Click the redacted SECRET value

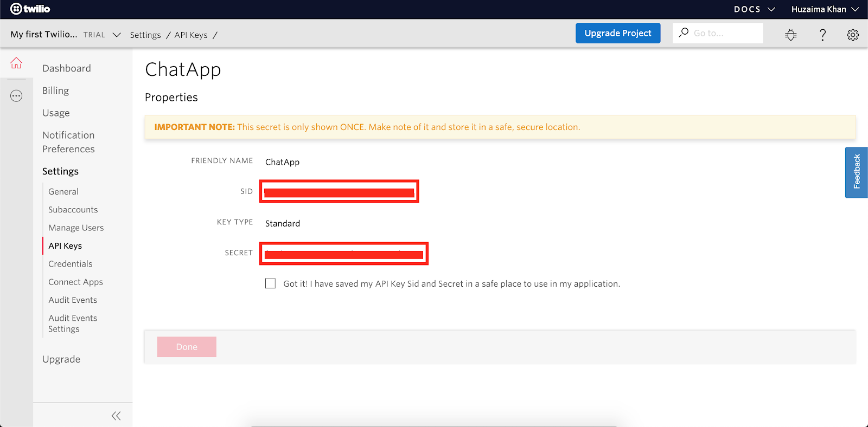click(x=344, y=254)
